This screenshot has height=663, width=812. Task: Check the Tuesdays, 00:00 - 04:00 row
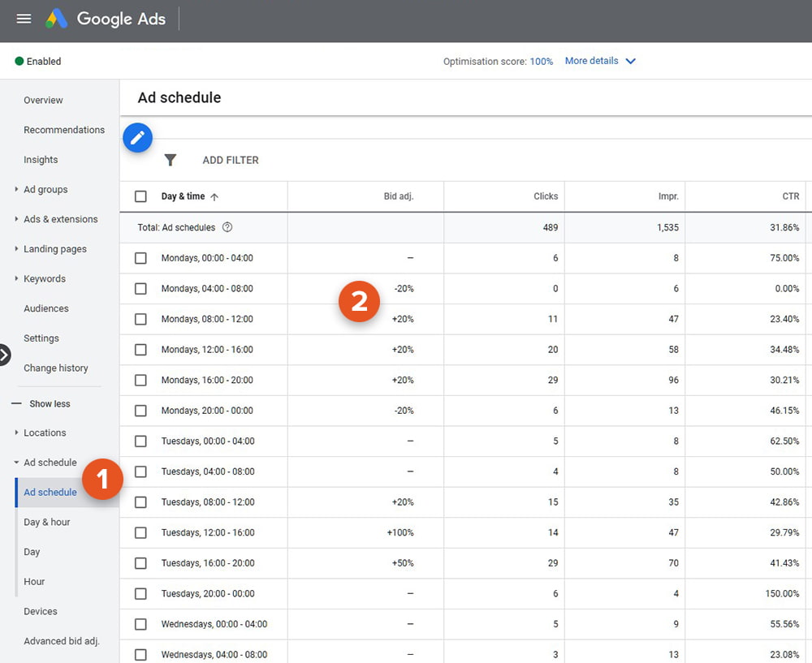point(140,441)
